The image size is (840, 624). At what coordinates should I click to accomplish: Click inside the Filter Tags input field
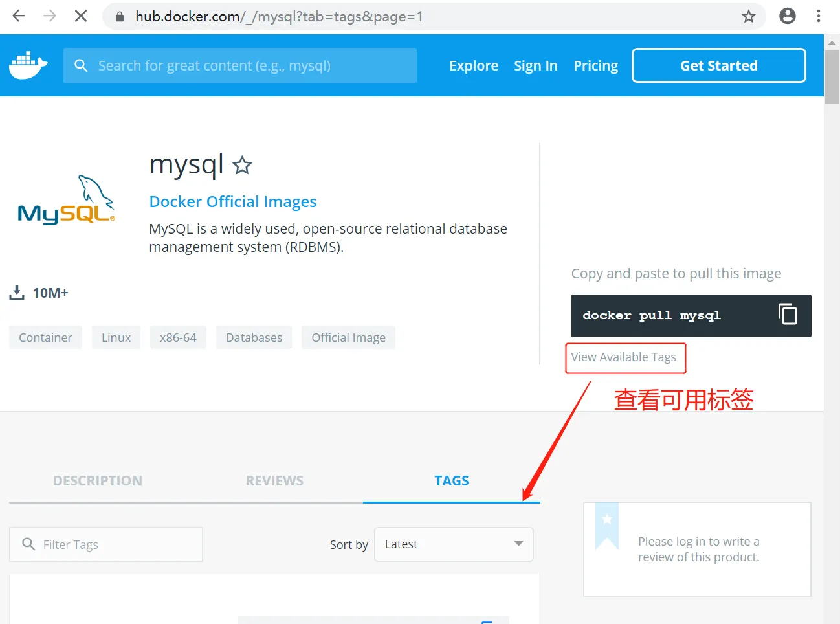(106, 544)
